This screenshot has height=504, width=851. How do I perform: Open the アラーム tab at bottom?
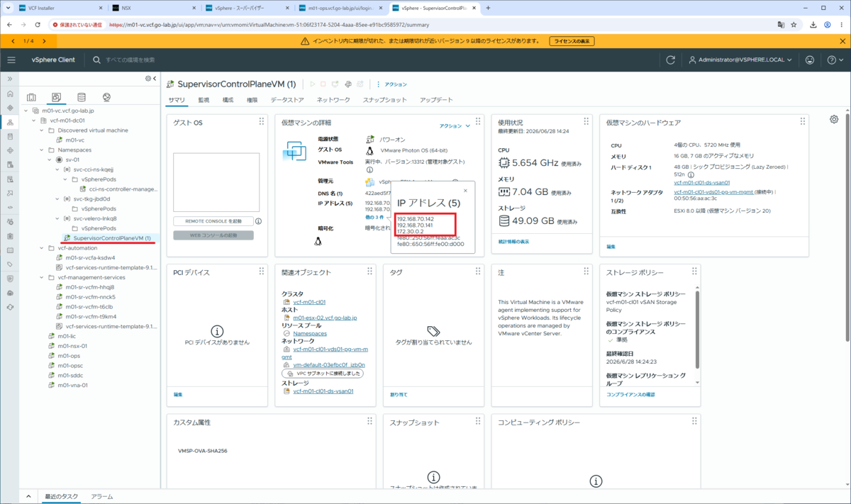click(x=101, y=496)
